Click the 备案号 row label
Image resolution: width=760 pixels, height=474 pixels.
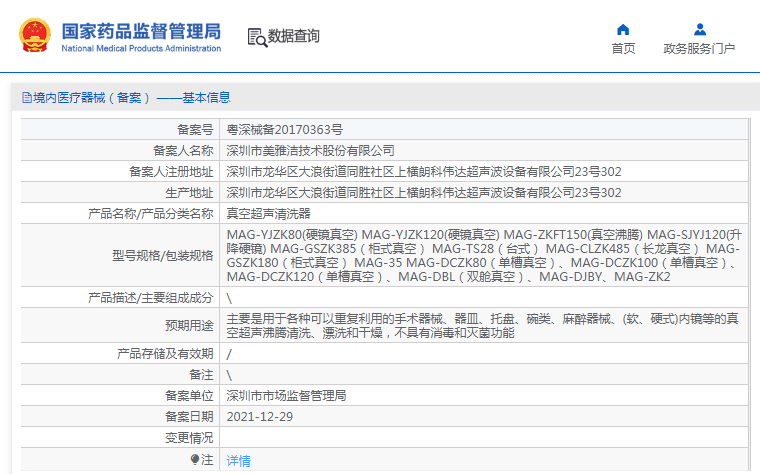pos(195,130)
